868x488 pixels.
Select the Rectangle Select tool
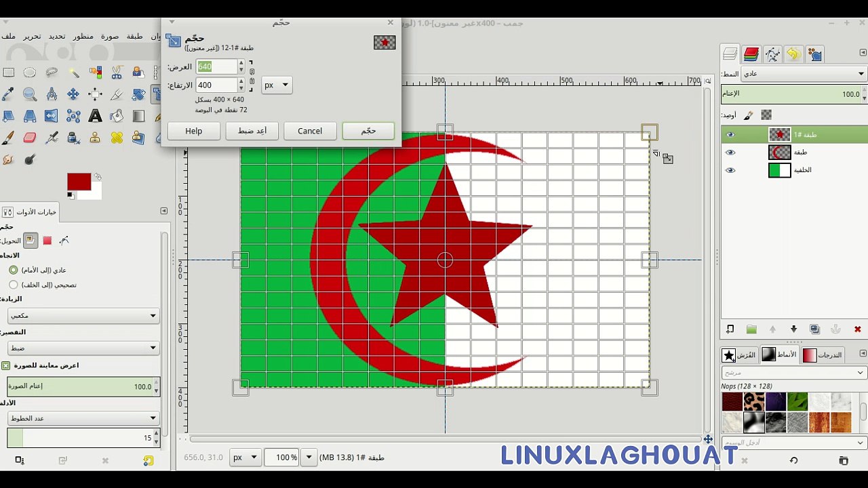tap(8, 73)
